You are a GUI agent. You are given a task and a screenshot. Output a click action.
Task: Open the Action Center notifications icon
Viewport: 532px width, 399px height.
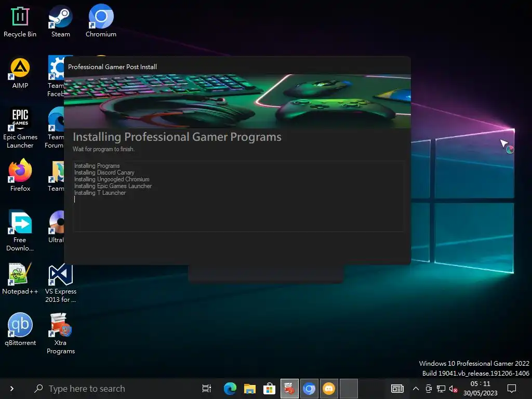pos(512,389)
